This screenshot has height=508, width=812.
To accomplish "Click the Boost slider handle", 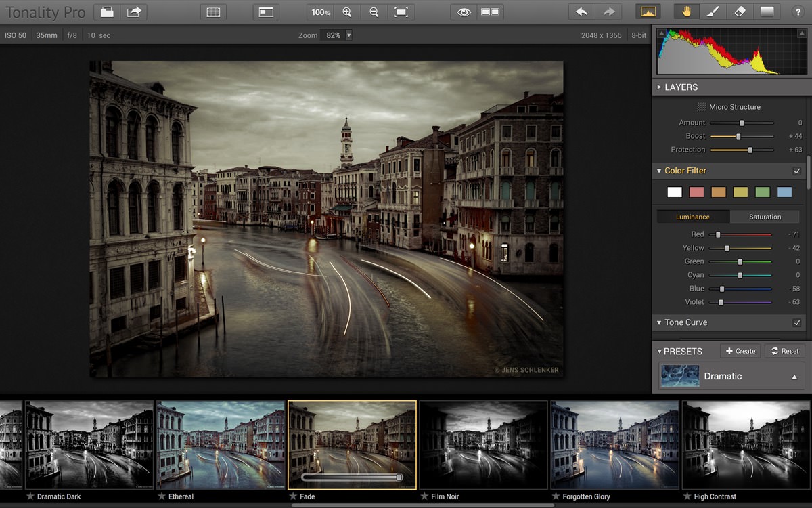I will [738, 136].
